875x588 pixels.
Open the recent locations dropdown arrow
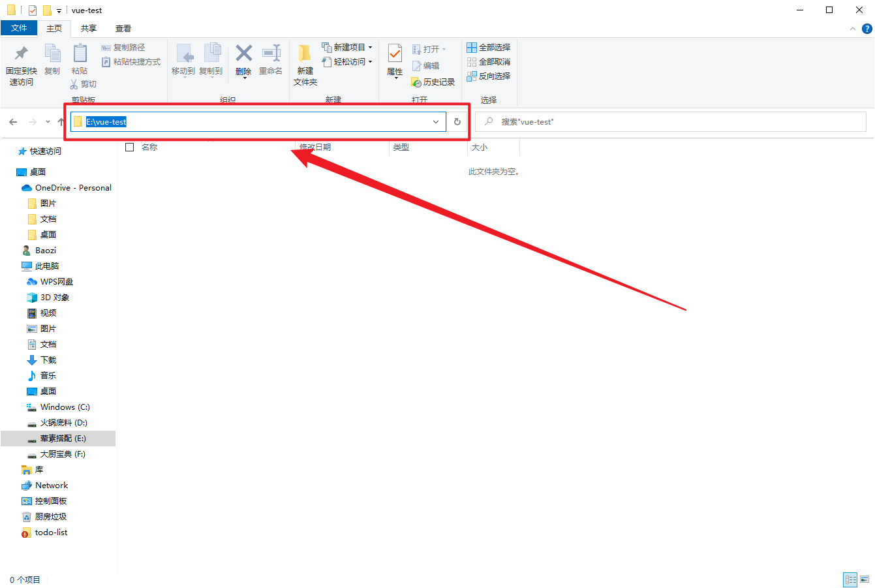(48, 122)
